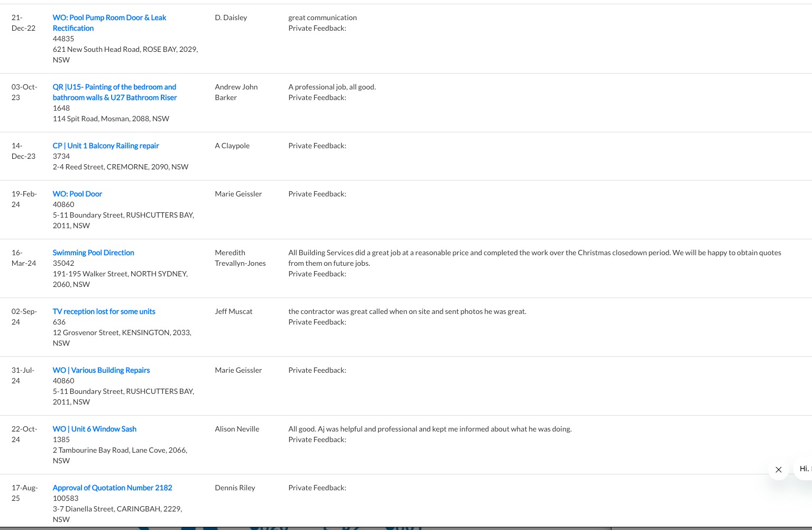Click the date 17-Aug-25
The image size is (812, 530).
[x=24, y=493]
